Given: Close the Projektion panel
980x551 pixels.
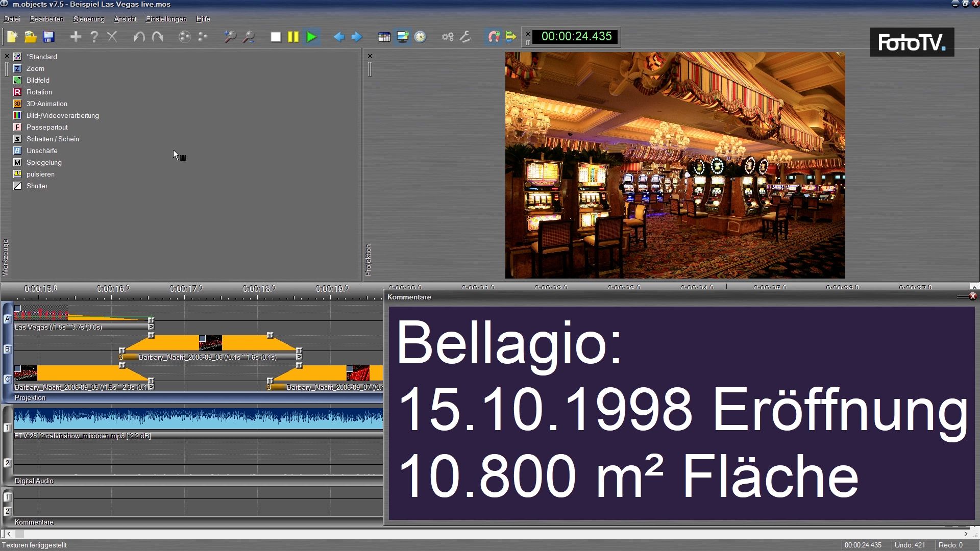Looking at the screenshot, I should click(x=370, y=56).
